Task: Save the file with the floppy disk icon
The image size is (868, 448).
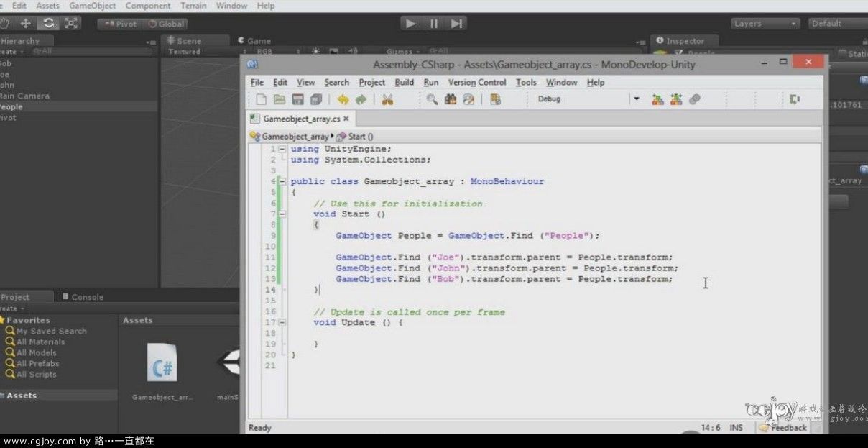Action: pyautogui.click(x=297, y=99)
